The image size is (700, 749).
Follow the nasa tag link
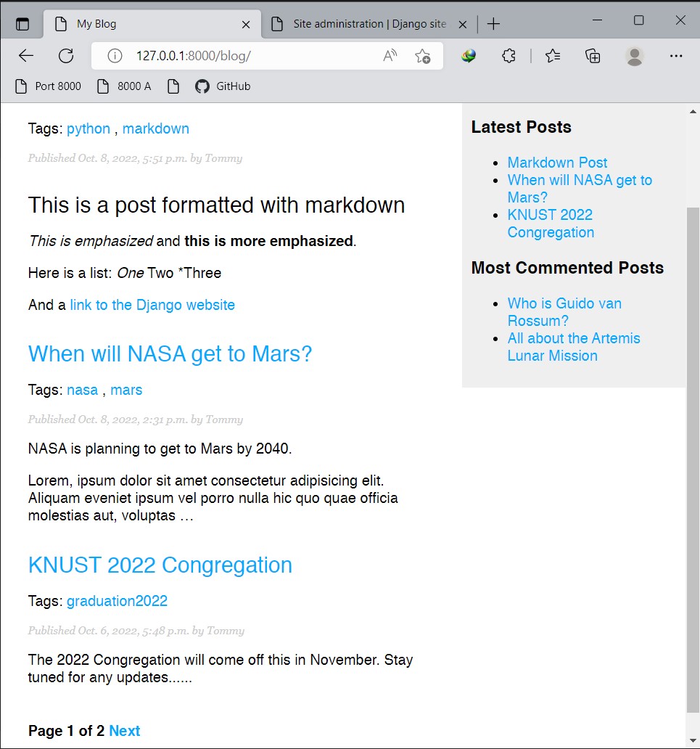click(x=82, y=390)
